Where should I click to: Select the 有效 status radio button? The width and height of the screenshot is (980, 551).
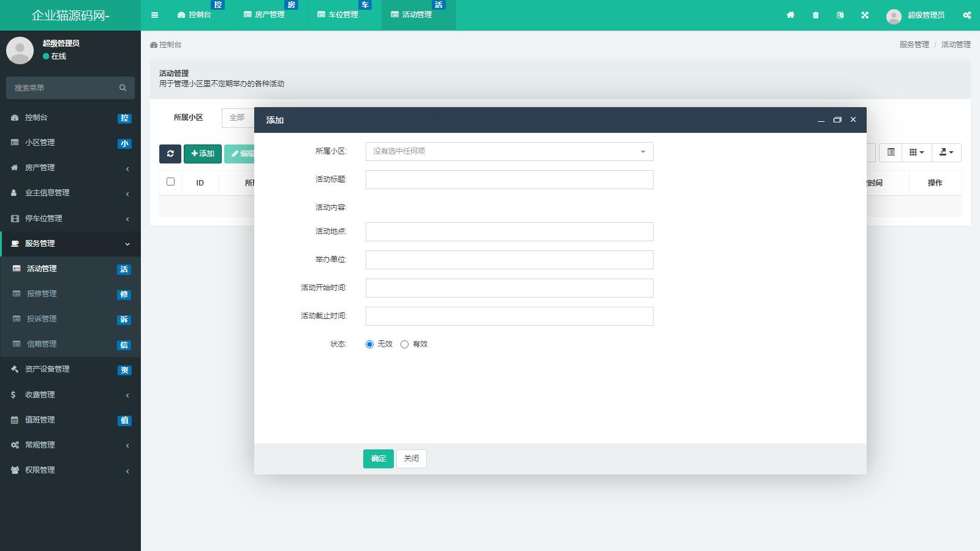click(404, 345)
